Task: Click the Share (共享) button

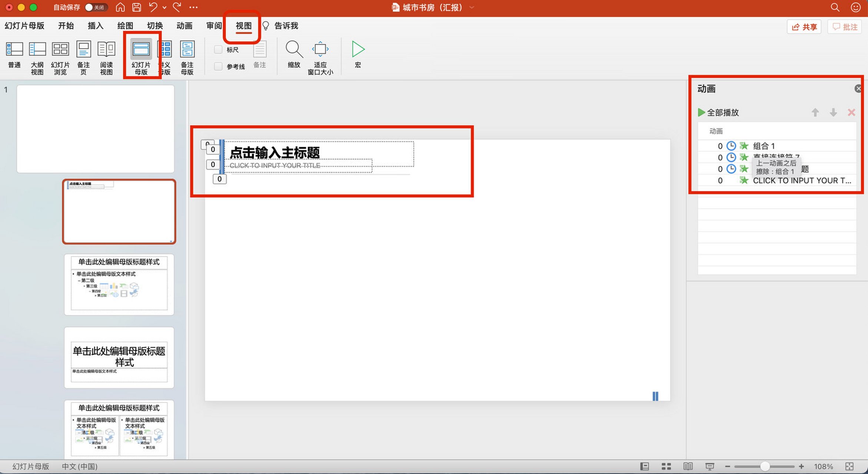Action: (x=804, y=27)
